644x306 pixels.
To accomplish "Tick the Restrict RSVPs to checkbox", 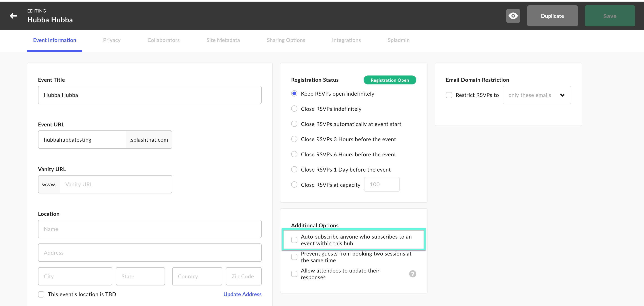I will [x=449, y=95].
